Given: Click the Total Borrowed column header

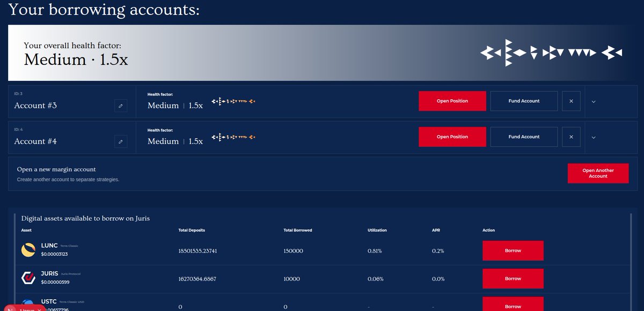Looking at the screenshot, I should [298, 230].
